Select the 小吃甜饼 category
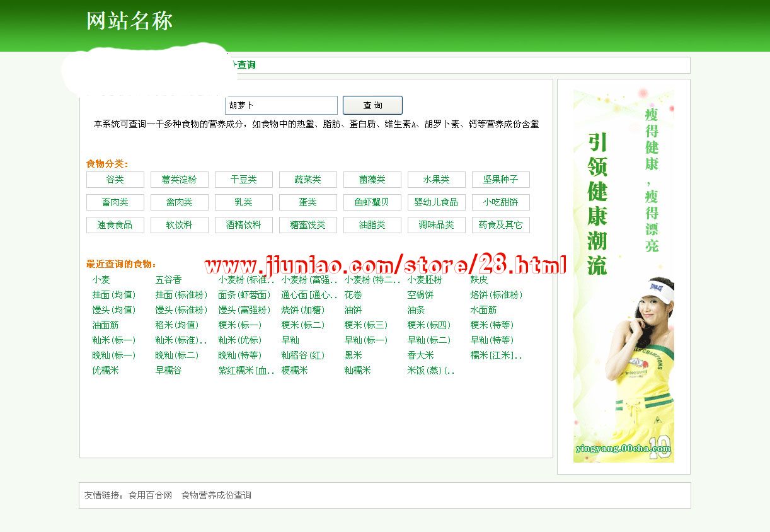 pos(501,202)
